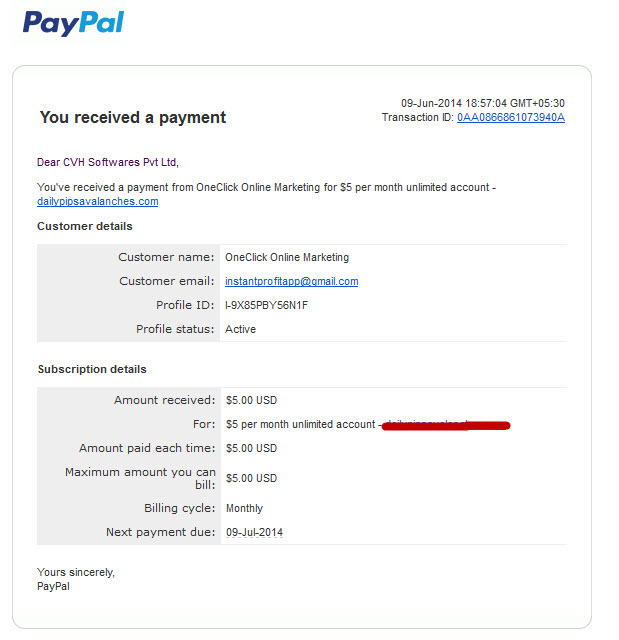
Task: Click the red redacted link in For row
Action: pos(446,425)
